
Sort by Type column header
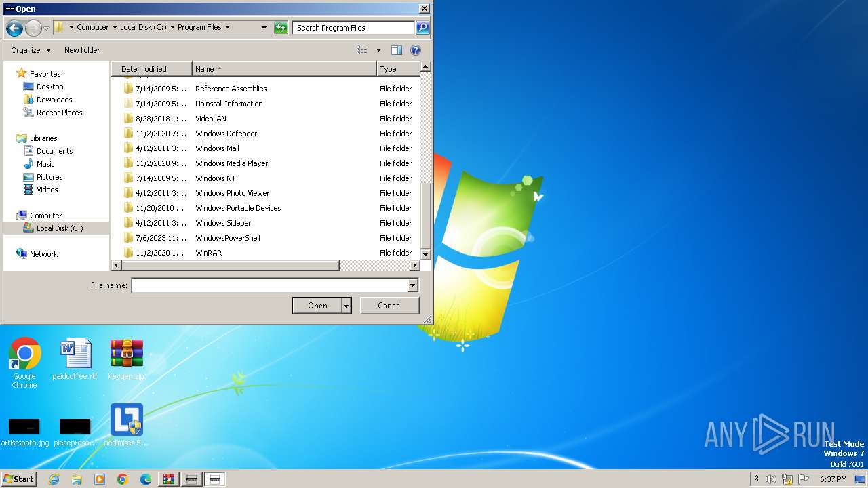[x=398, y=69]
